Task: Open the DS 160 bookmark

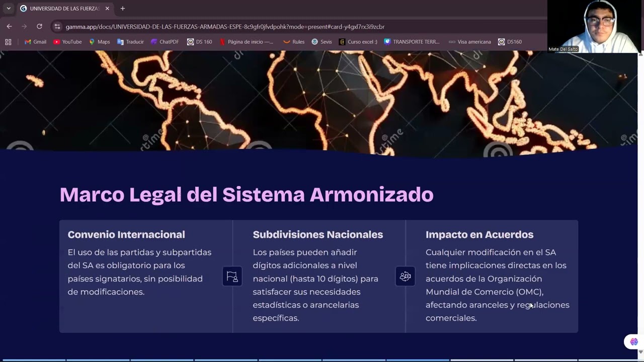Action: (x=199, y=42)
